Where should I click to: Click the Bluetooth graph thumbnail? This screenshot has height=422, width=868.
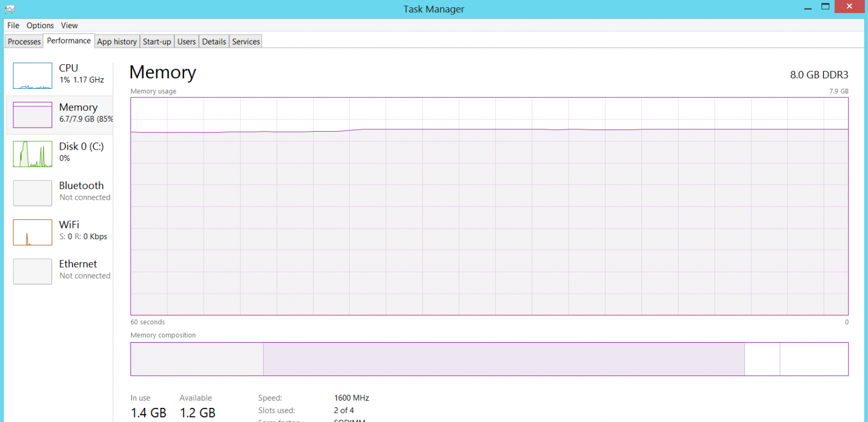tap(33, 193)
